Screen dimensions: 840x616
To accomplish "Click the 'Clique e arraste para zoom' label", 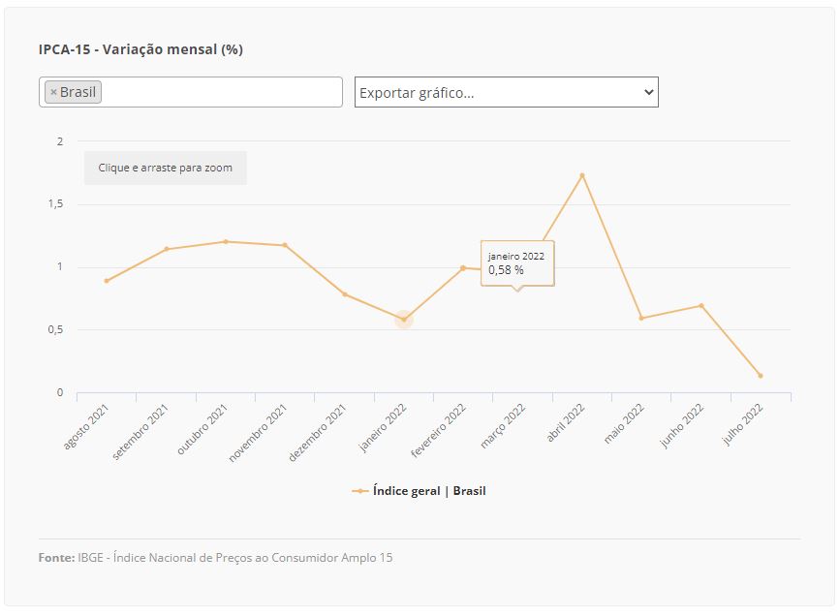I will pos(166,168).
